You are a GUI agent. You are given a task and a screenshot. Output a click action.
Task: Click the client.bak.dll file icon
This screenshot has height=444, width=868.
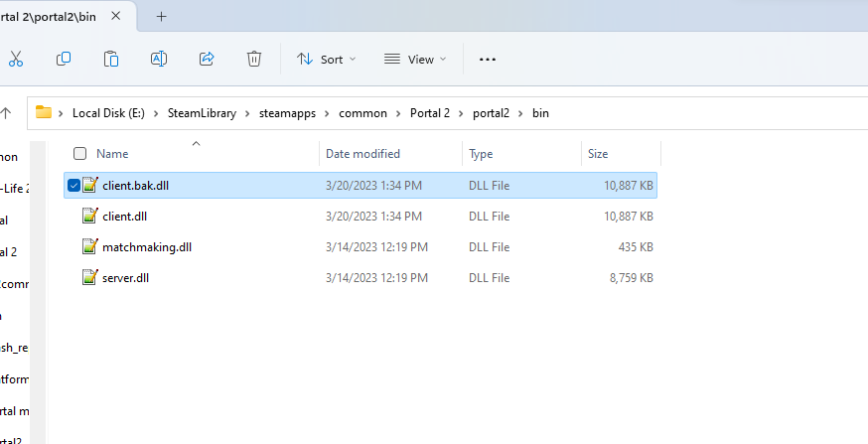(x=90, y=185)
